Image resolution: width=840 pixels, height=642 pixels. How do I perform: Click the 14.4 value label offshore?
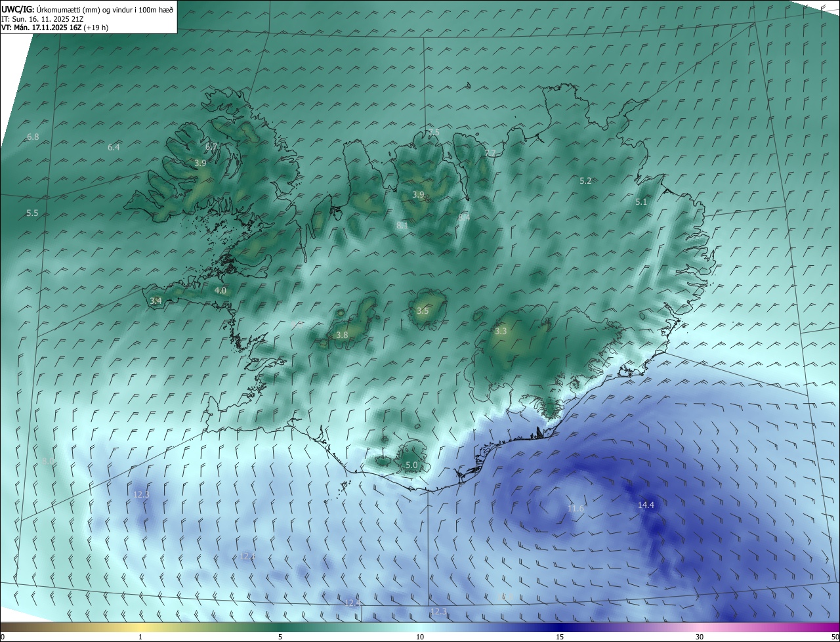point(646,505)
